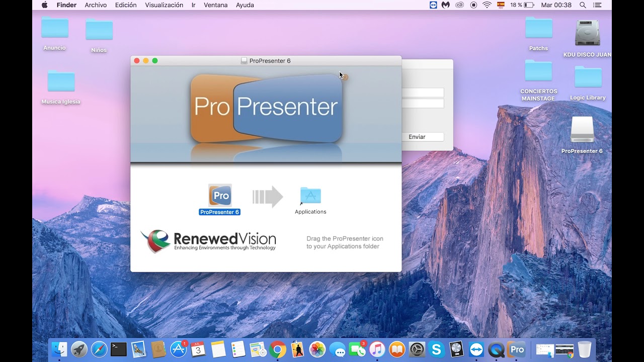Viewport: 644px width, 362px height.
Task: Open the Applications folder shortcut in installer
Action: click(310, 196)
